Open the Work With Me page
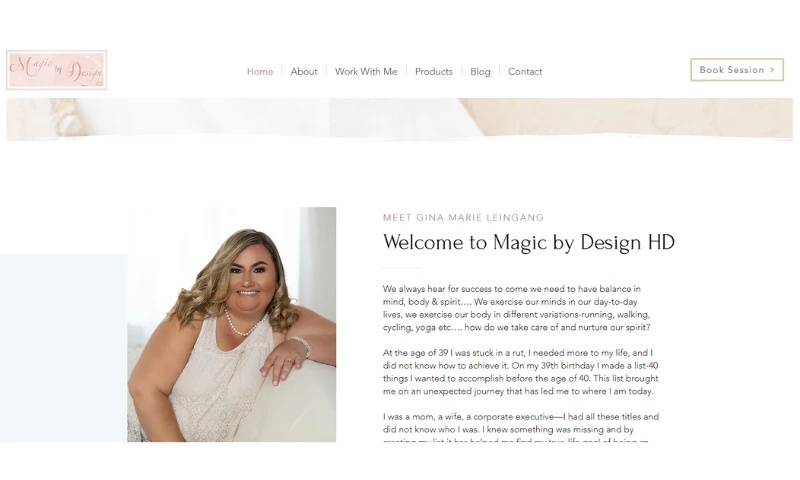Image resolution: width=800 pixels, height=480 pixels. coord(366,72)
